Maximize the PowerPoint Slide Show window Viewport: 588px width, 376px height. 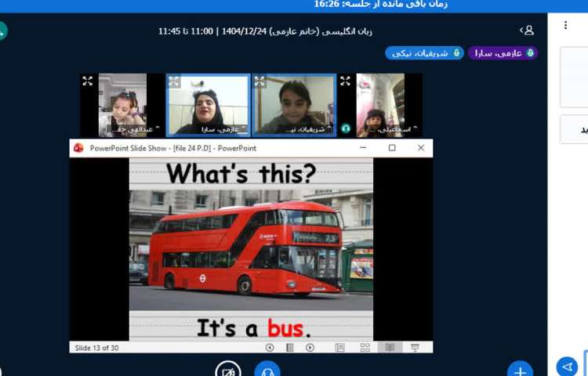392,148
